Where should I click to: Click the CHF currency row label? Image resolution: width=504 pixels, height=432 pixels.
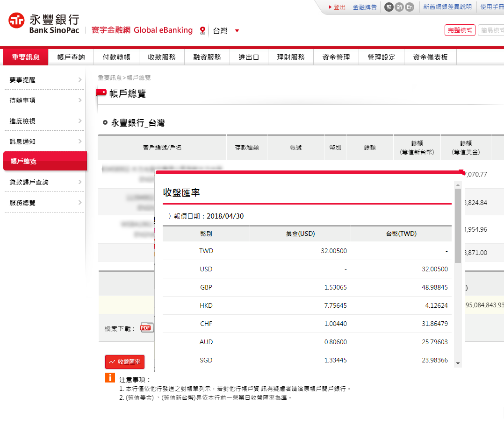[206, 324]
